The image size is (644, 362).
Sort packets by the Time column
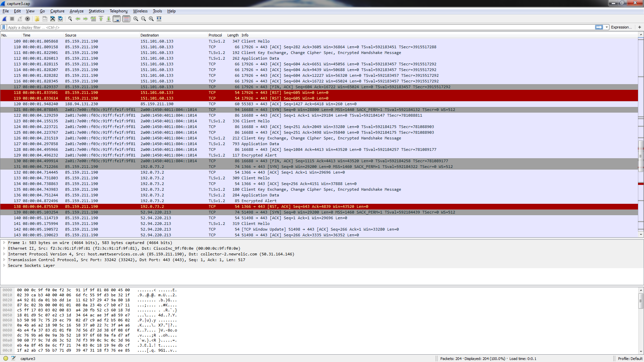click(43, 35)
